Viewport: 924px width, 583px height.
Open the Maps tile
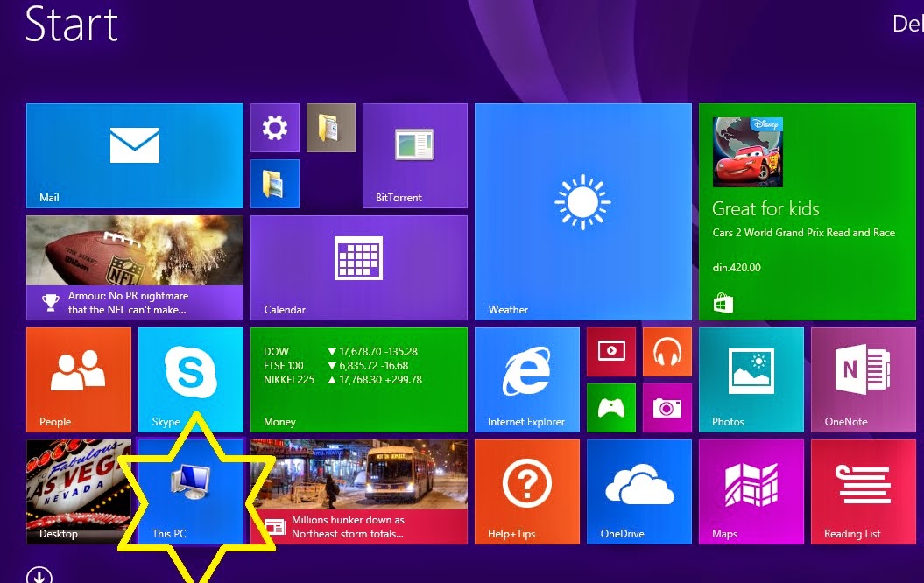(x=751, y=492)
